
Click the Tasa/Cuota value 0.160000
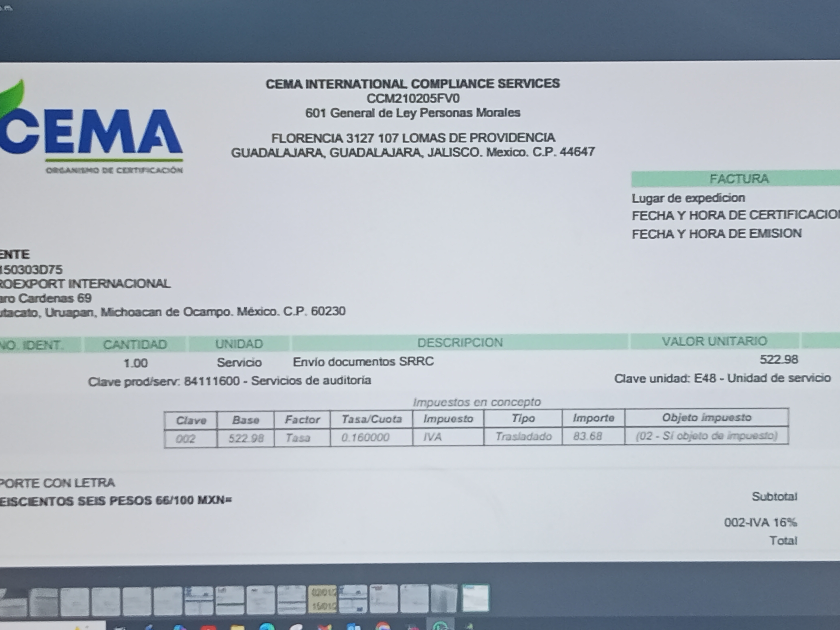pyautogui.click(x=365, y=438)
